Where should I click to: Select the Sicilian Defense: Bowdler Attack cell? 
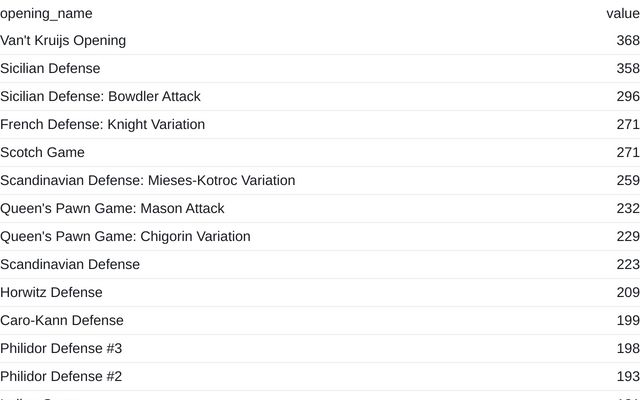coord(100,97)
